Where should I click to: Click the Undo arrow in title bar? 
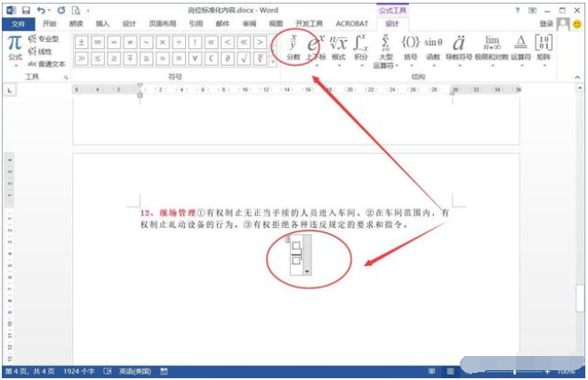click(42, 9)
